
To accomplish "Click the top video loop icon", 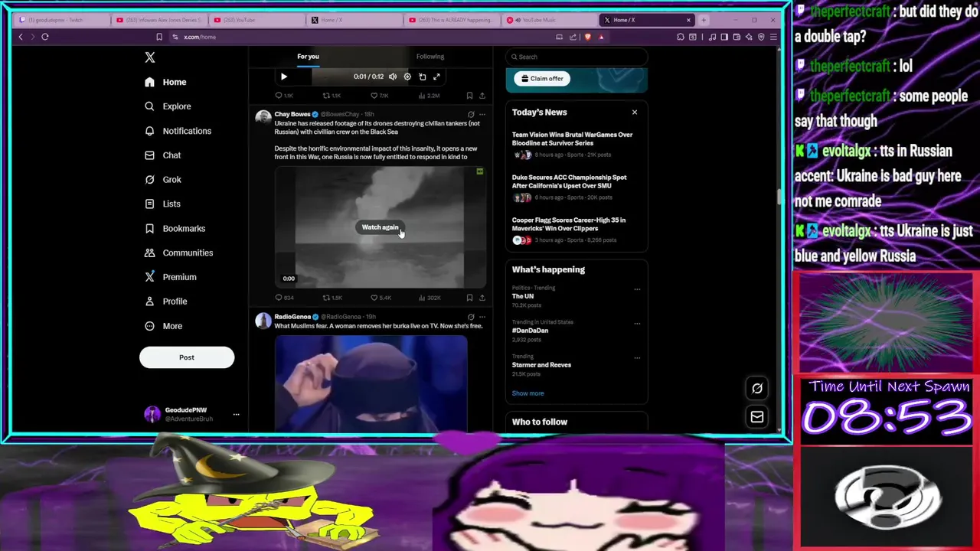I will pyautogui.click(x=422, y=77).
